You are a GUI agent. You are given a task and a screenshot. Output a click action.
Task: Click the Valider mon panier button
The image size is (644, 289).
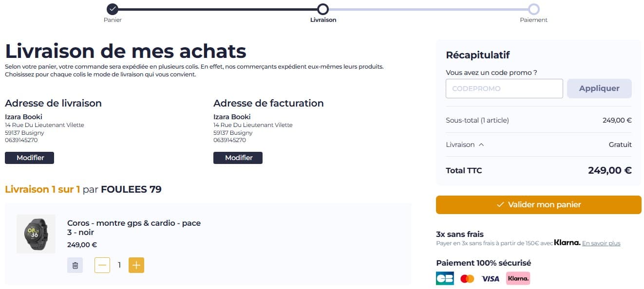(x=538, y=205)
